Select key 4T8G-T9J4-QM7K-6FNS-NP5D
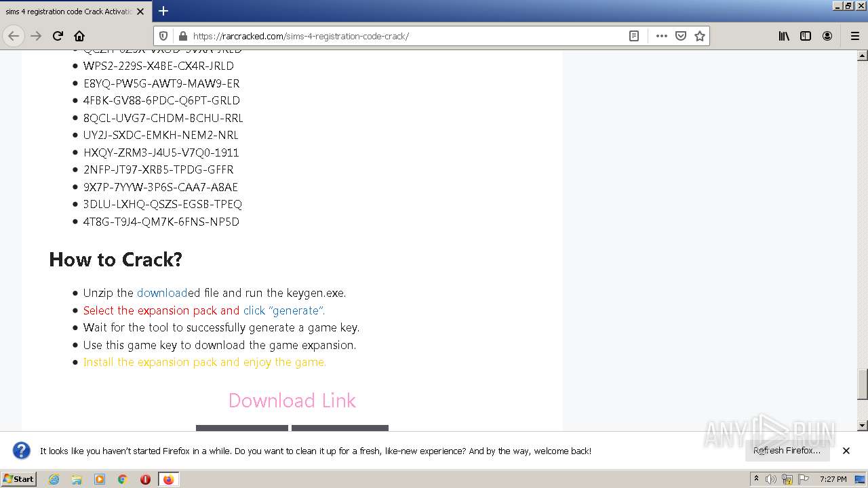868x488 pixels. (161, 222)
